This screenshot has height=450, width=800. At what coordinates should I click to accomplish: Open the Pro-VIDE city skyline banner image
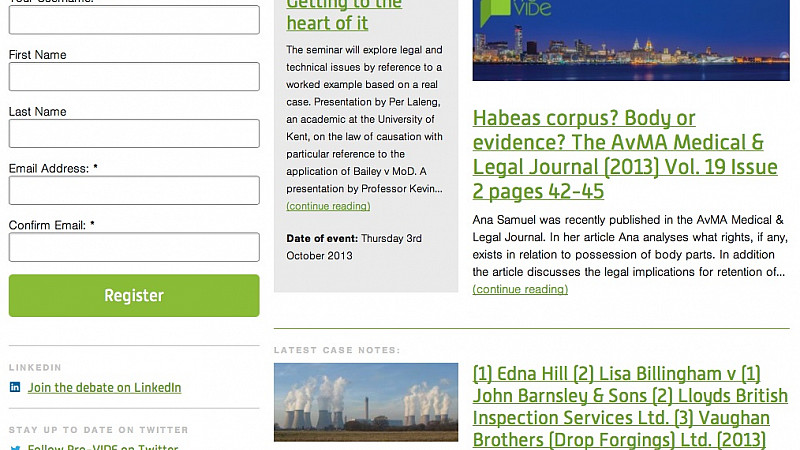point(631,40)
